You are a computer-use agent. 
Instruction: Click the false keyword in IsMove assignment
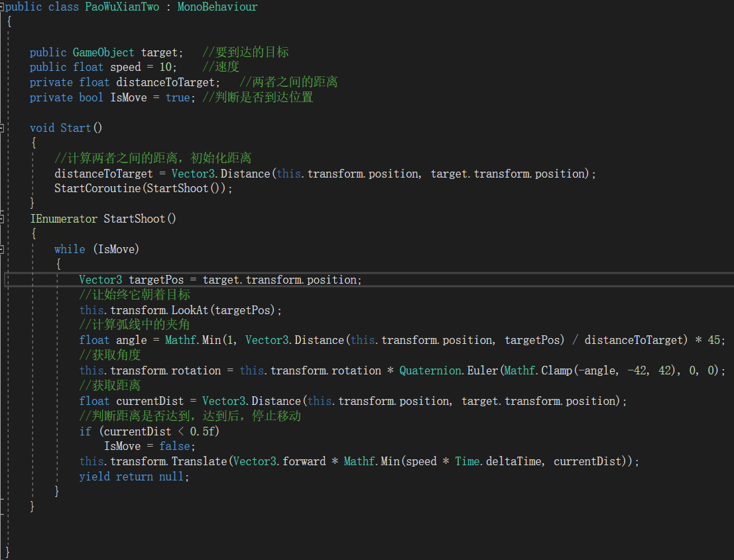point(175,445)
